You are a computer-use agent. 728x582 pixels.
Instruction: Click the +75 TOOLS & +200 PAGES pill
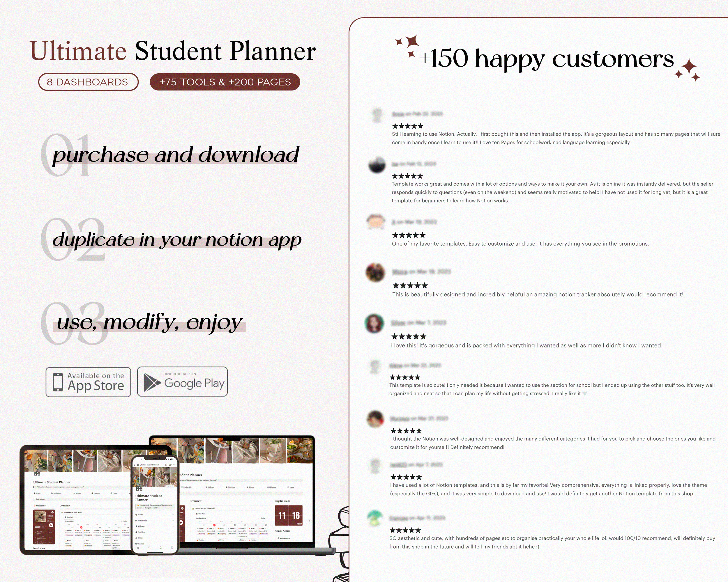click(x=225, y=82)
